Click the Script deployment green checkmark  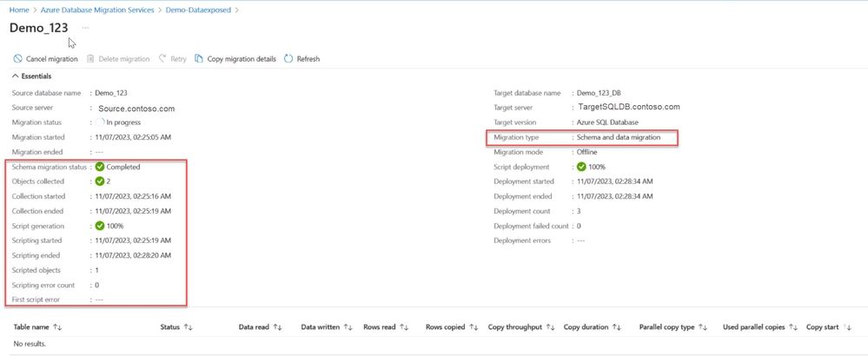click(581, 167)
